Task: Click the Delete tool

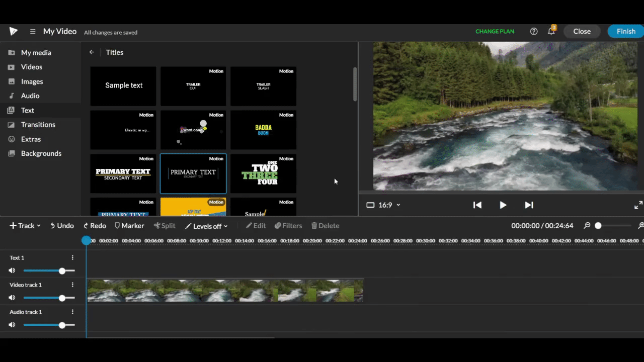Action: point(325,226)
